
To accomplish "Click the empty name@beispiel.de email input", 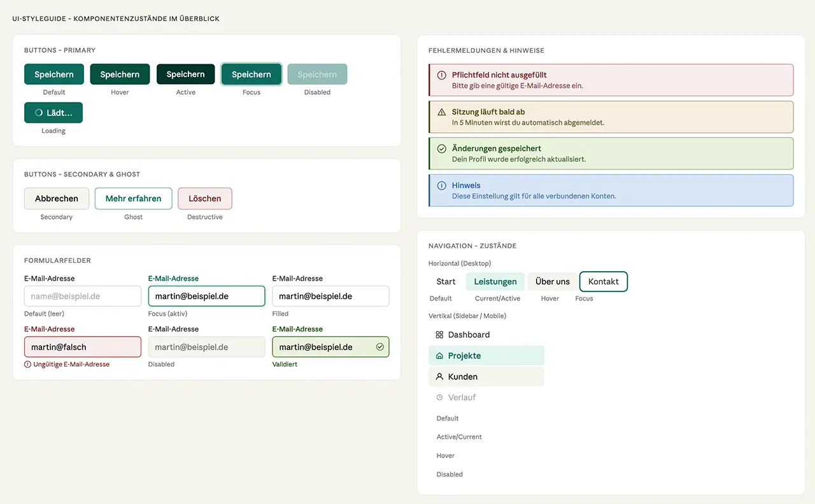I will (82, 296).
